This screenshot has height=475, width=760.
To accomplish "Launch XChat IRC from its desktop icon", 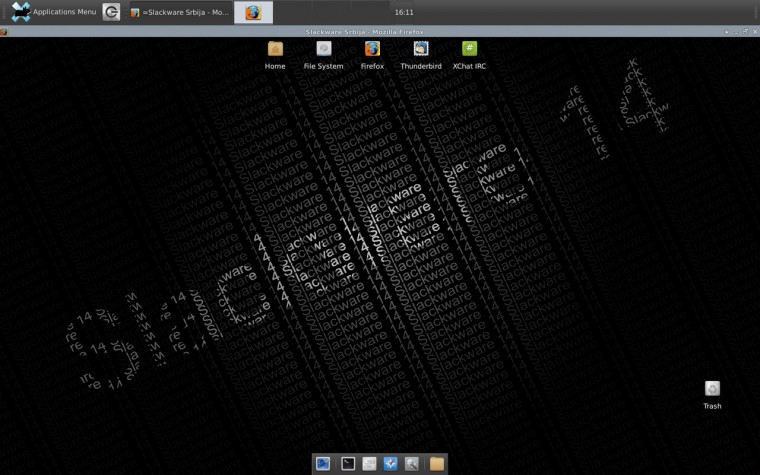I will (x=469, y=55).
